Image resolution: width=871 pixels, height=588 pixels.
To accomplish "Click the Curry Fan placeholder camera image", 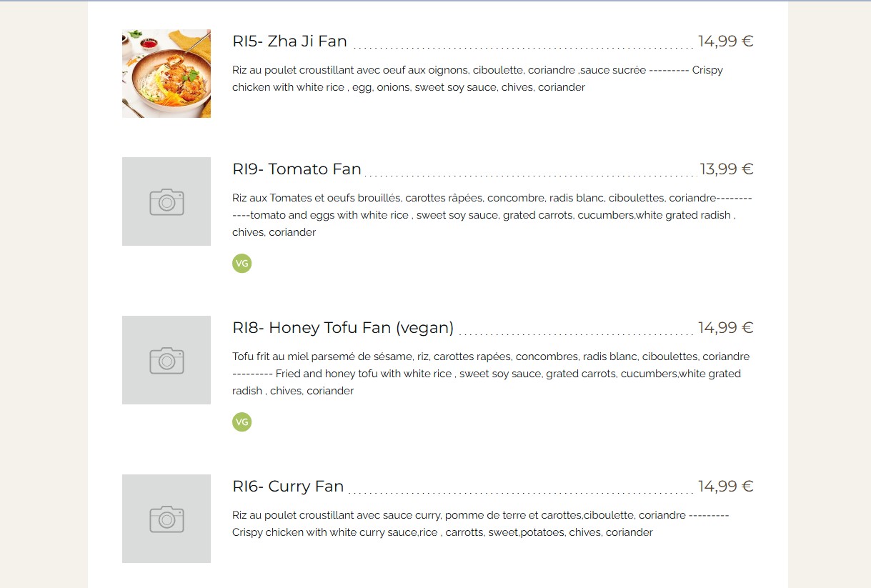I will (166, 519).
